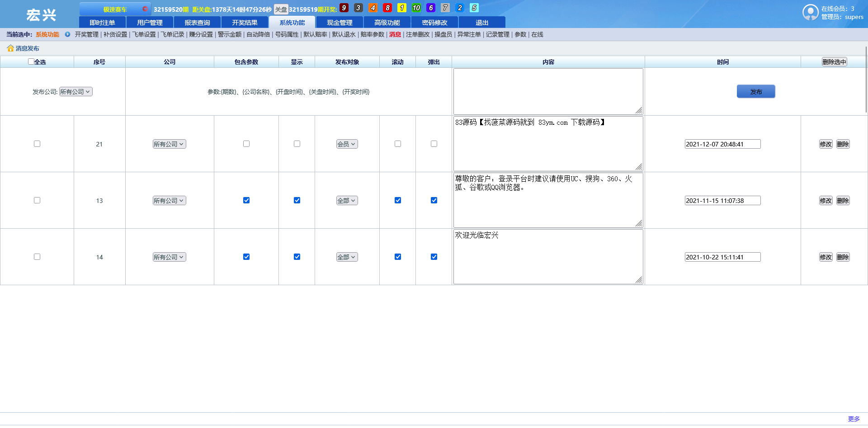Viewport: 868px width, 428px height.
Task: Uncheck 滚动 for message 14
Action: click(398, 257)
